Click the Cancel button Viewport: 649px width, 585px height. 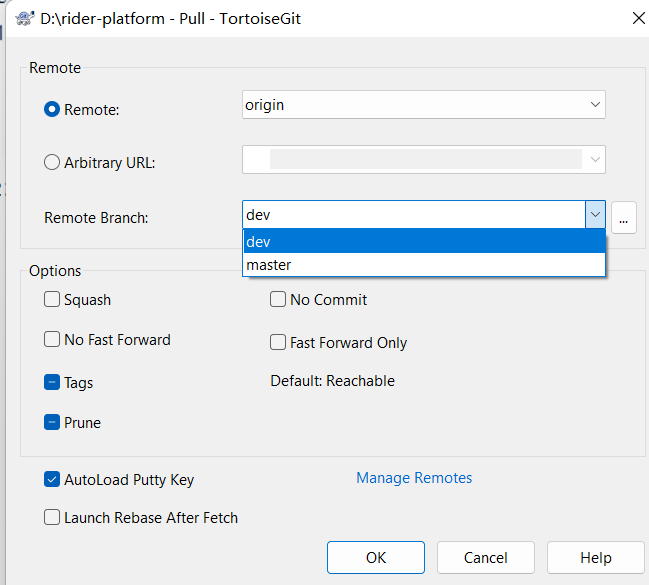pos(486,557)
